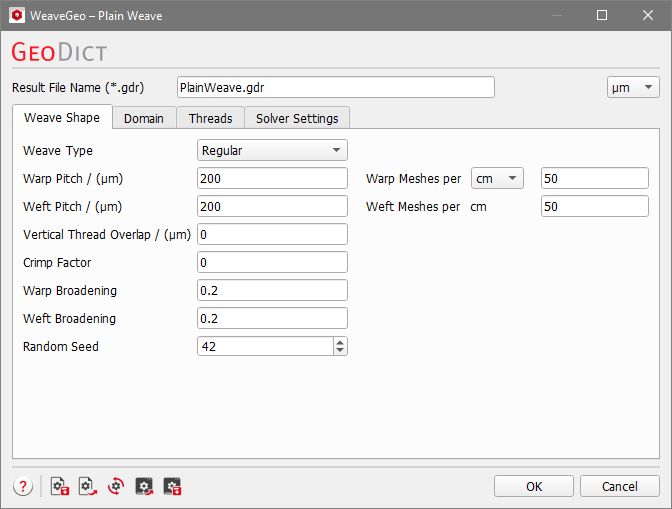Switch to the Weave Shape tab

62,117
